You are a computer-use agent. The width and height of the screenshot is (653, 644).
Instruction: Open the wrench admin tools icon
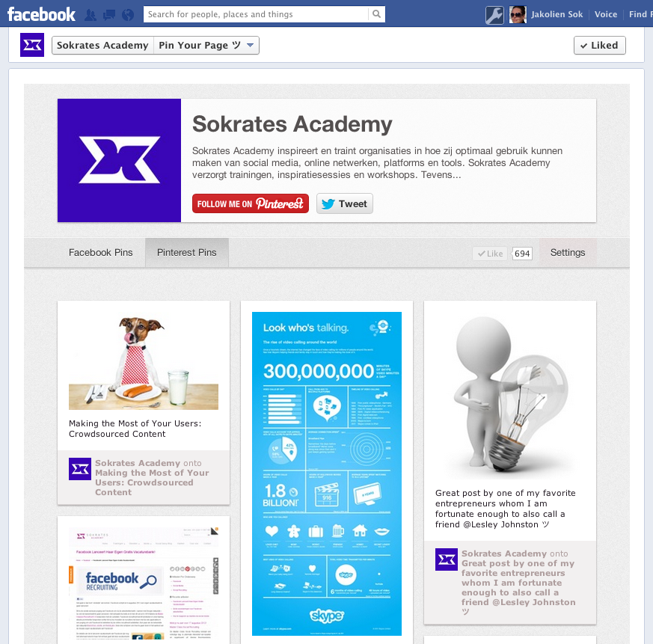click(x=494, y=16)
